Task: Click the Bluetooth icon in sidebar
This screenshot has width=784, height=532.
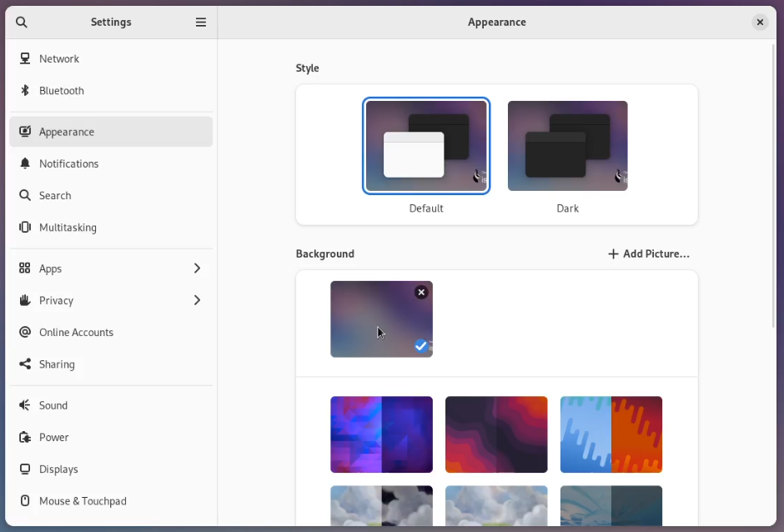Action: pos(25,91)
